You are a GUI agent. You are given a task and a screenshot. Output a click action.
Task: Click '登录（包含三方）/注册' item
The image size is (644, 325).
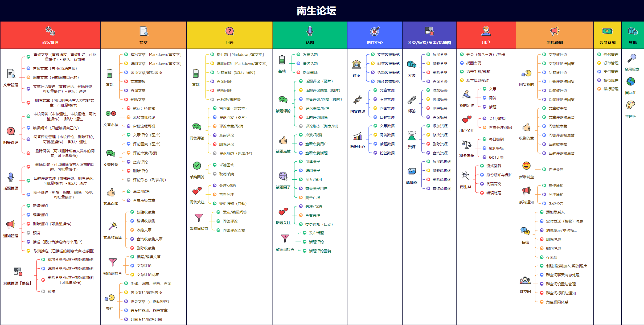(485, 55)
